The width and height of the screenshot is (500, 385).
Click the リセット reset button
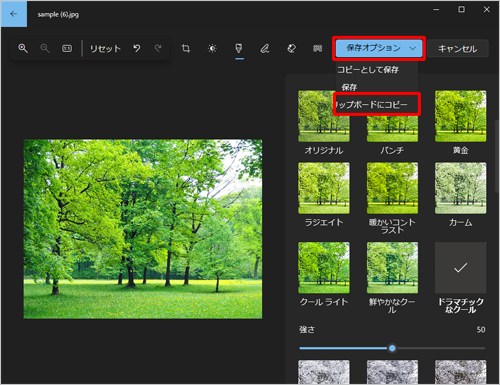tap(105, 49)
